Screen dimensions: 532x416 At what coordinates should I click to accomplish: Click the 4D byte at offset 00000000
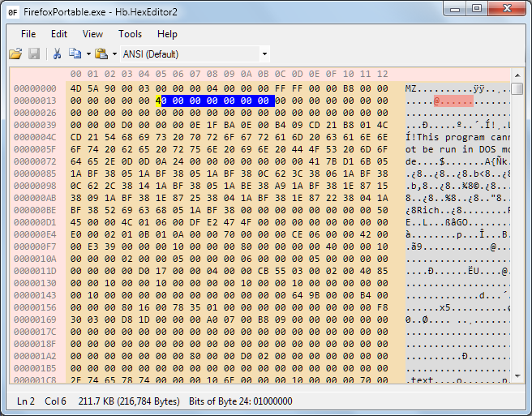pos(75,88)
